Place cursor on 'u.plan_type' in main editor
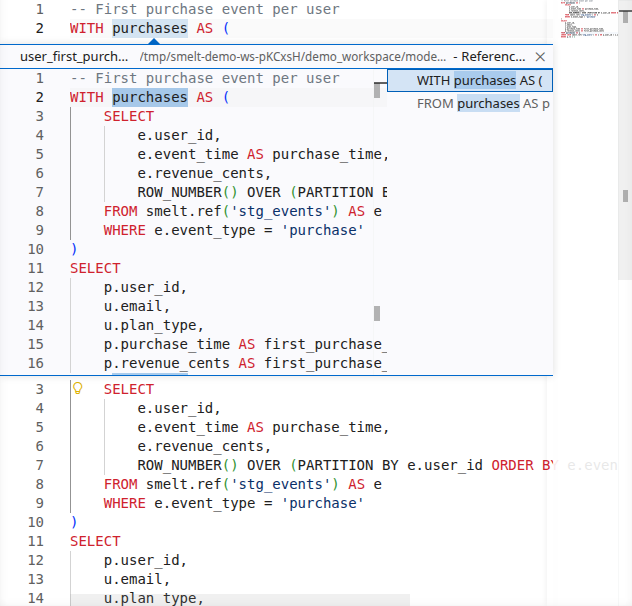Screen dimensions: 632x606 click(153, 598)
